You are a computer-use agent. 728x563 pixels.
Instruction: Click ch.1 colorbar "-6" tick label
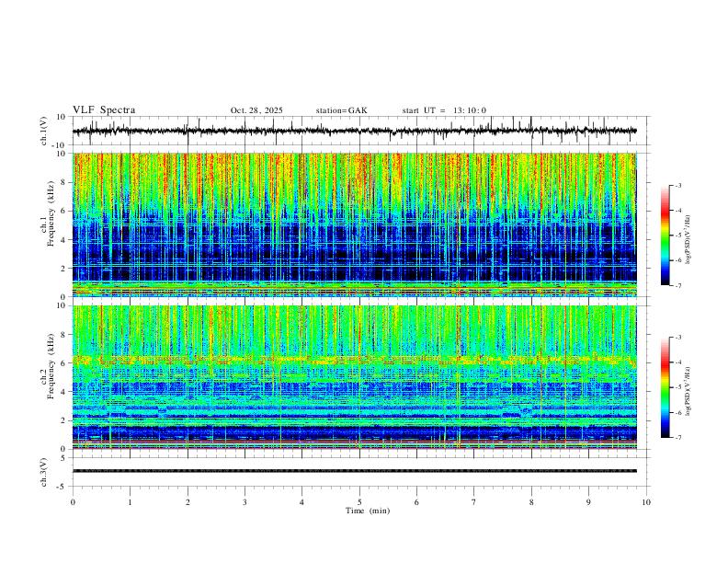[x=678, y=260]
